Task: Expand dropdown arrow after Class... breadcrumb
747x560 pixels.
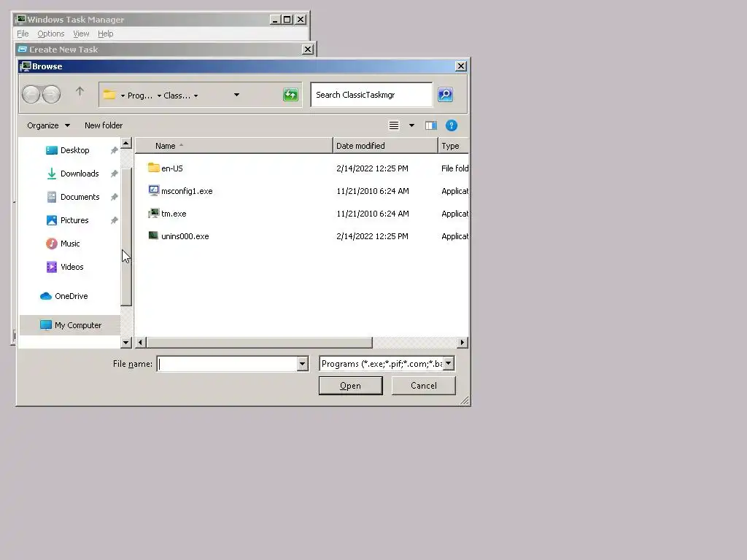Action: [x=196, y=96]
